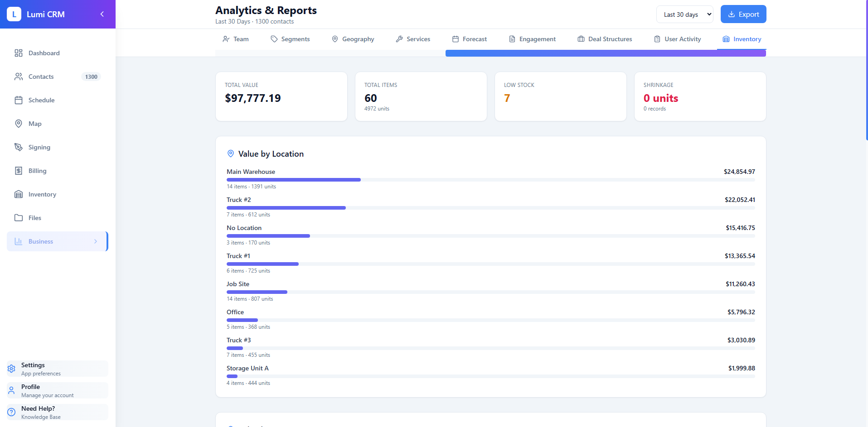Click the gear icon next to Settings
The height and width of the screenshot is (427, 868).
(x=11, y=369)
